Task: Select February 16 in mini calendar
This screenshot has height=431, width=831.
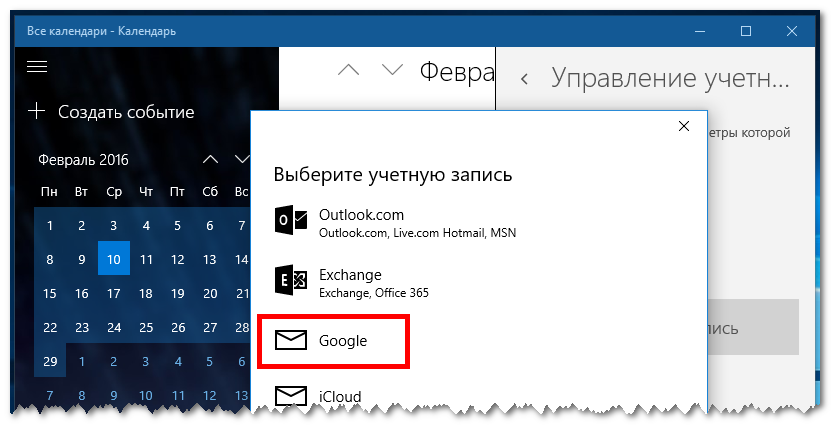Action: tap(82, 293)
